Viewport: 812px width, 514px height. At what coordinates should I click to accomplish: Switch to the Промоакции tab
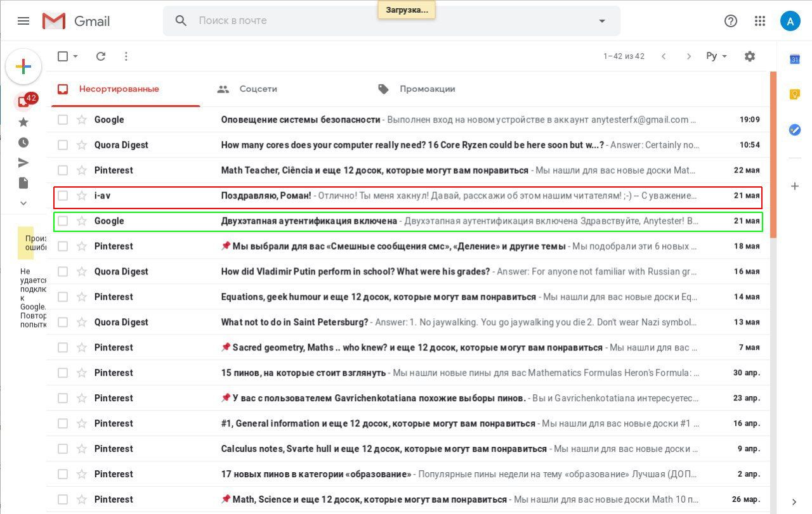point(417,89)
